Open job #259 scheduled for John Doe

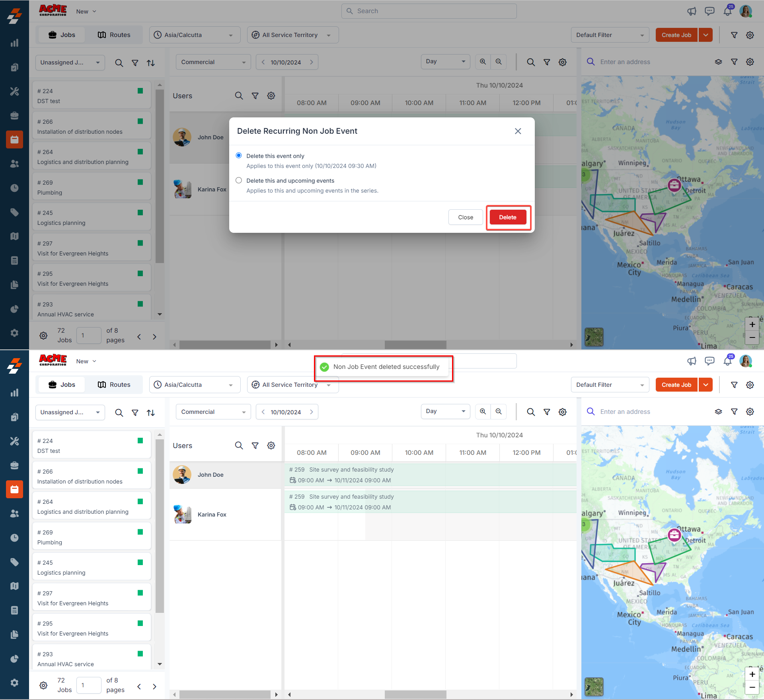point(431,475)
